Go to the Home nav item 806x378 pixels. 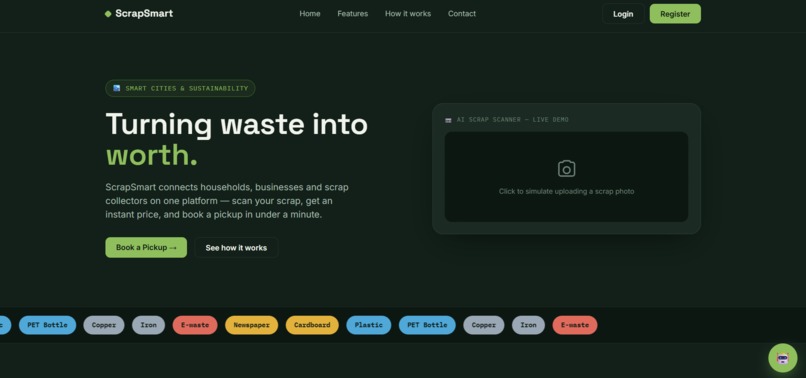coord(310,14)
